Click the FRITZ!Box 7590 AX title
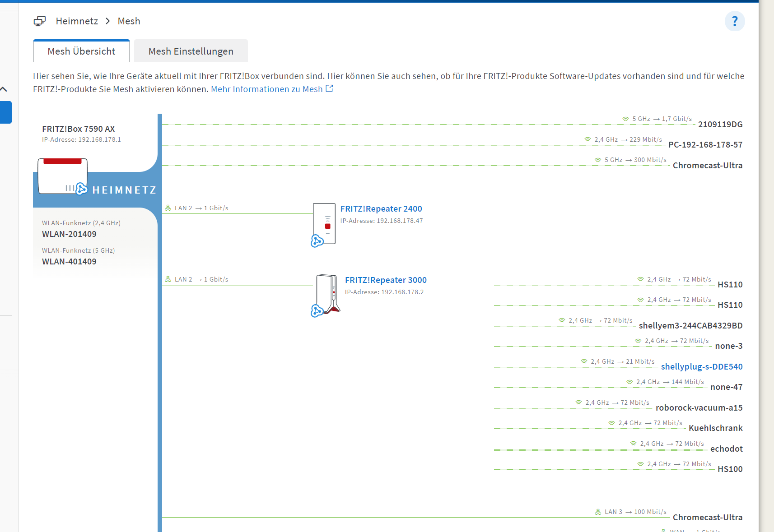Screen dimensions: 774x532 [x=79, y=129]
